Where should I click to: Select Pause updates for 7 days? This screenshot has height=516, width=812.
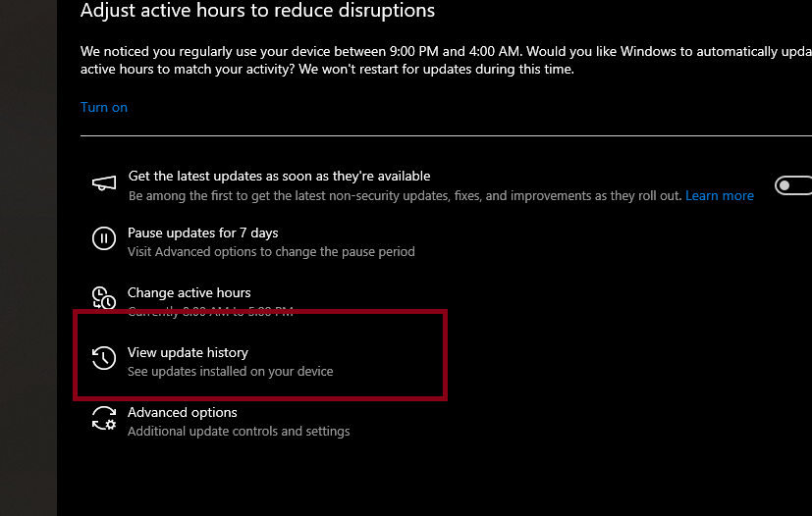pyautogui.click(x=203, y=233)
